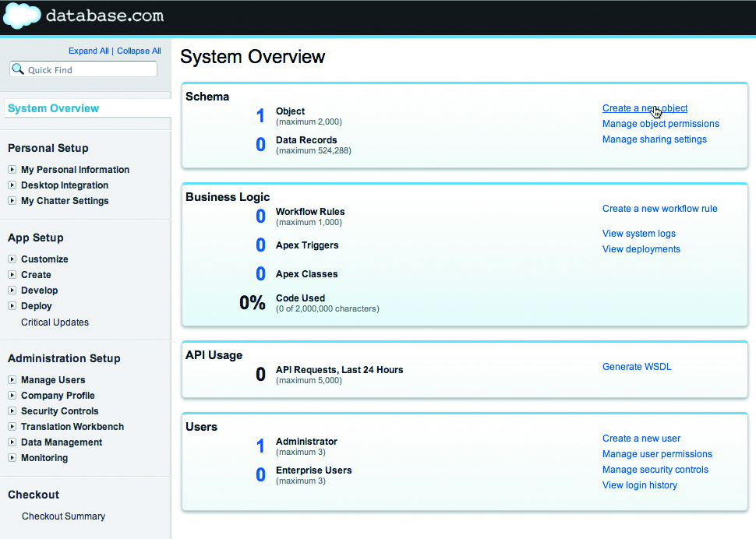The width and height of the screenshot is (756, 539).
Task: Open Manage Users item
Action: 53,380
